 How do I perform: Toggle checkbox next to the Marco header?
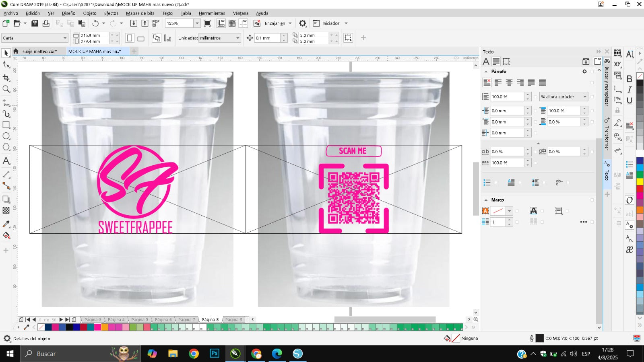click(592, 200)
